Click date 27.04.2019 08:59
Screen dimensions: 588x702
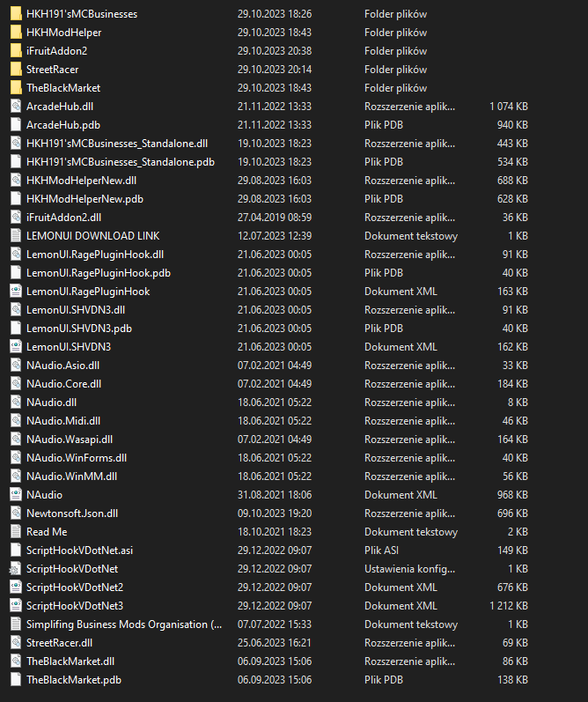(275, 218)
